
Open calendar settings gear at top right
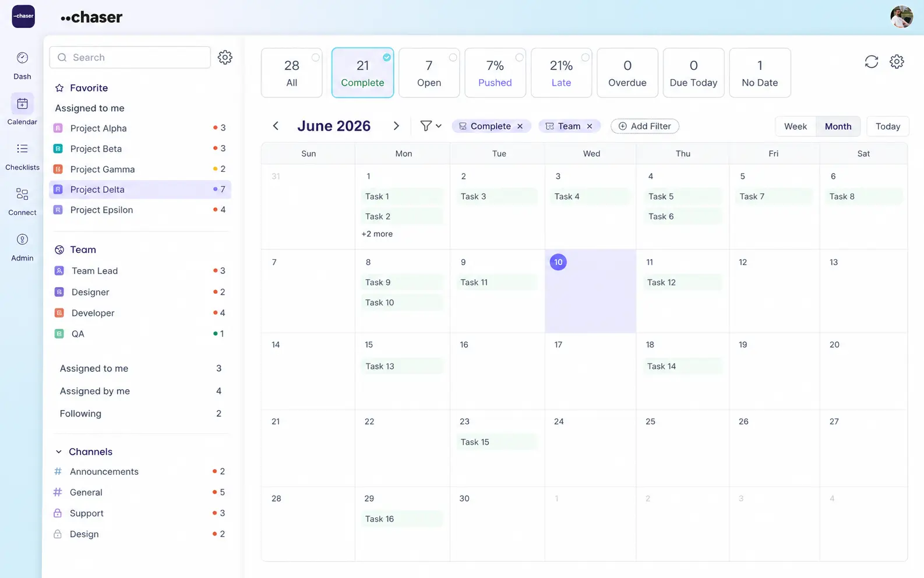[897, 62]
